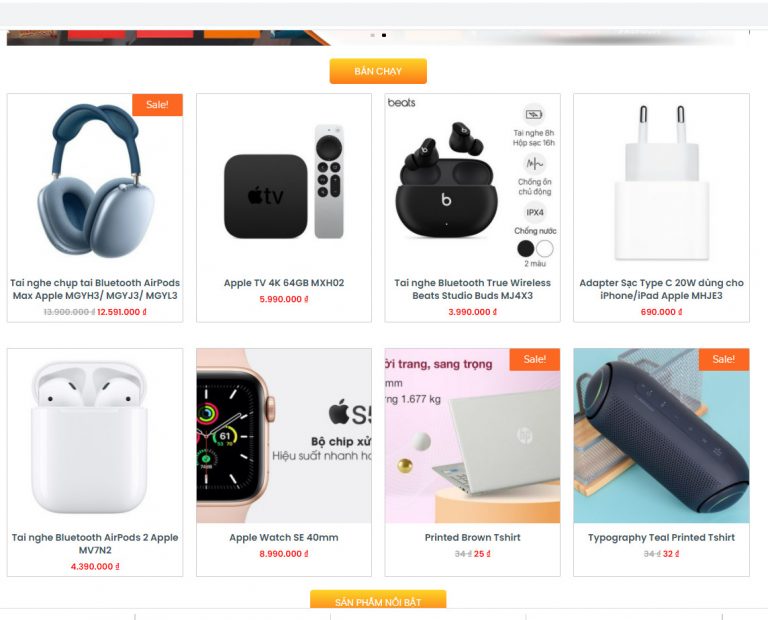This screenshot has height=620, width=768.
Task: Click the HP laptop product image
Action: tap(473, 436)
